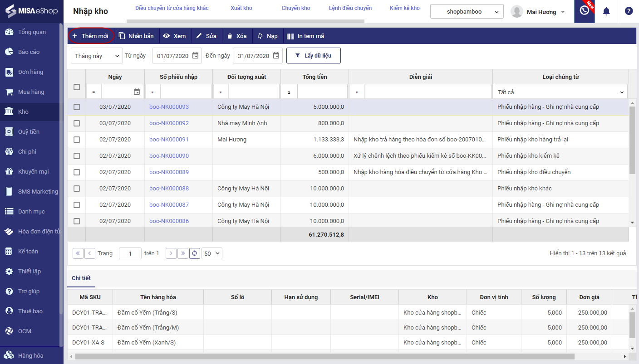The height and width of the screenshot is (364, 639).
Task: Click the Xóa trash toolbar button
Action: (x=236, y=36)
